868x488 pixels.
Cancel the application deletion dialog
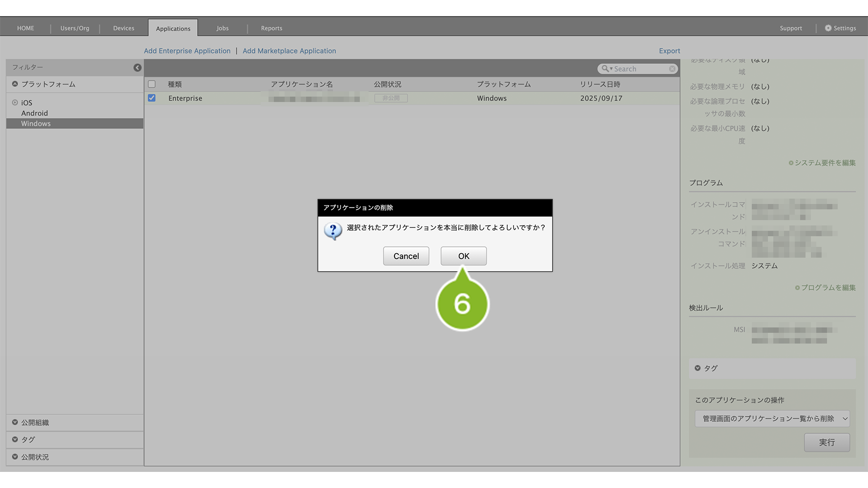tap(406, 256)
